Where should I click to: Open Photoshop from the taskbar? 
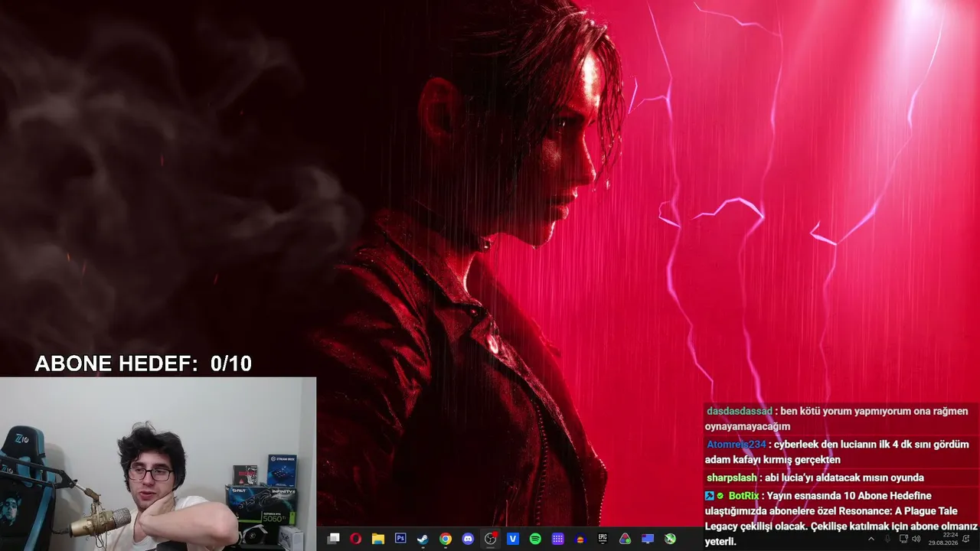pyautogui.click(x=400, y=539)
